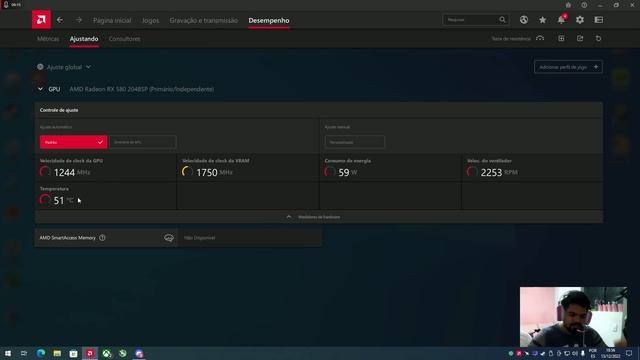Open the stress test gauge icon
Image resolution: width=640 pixels, height=360 pixels.
click(540, 38)
